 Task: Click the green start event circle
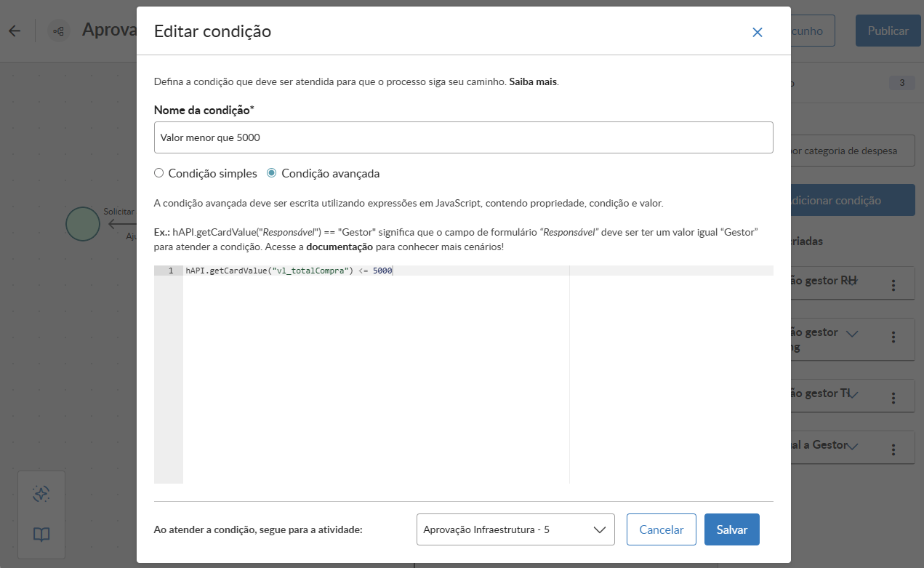83,223
